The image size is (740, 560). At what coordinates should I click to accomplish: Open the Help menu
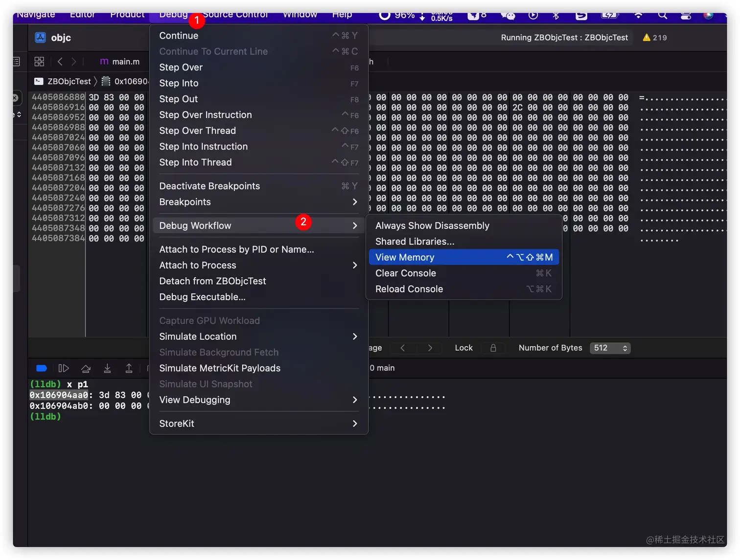point(342,15)
